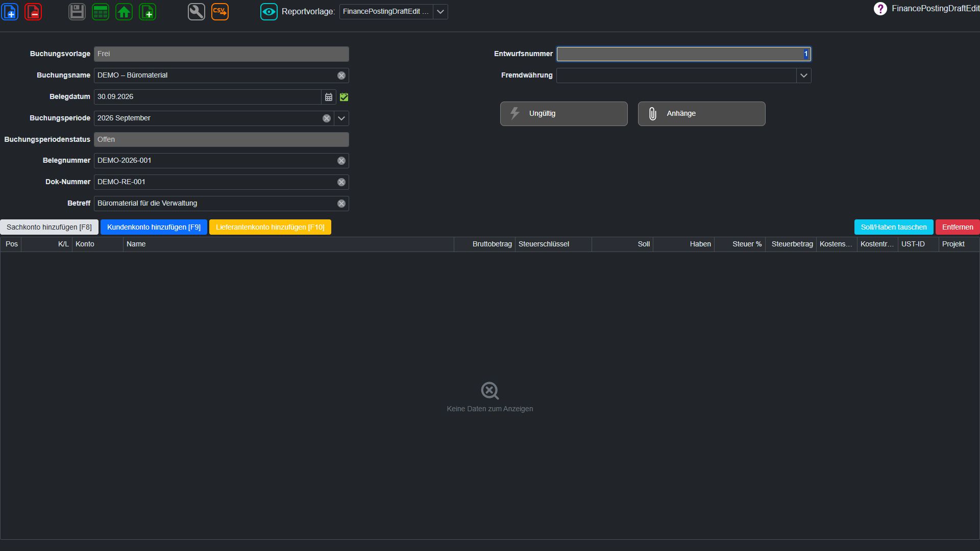Click the Projekt column header
Viewport: 980px width, 551px height.
(959, 244)
